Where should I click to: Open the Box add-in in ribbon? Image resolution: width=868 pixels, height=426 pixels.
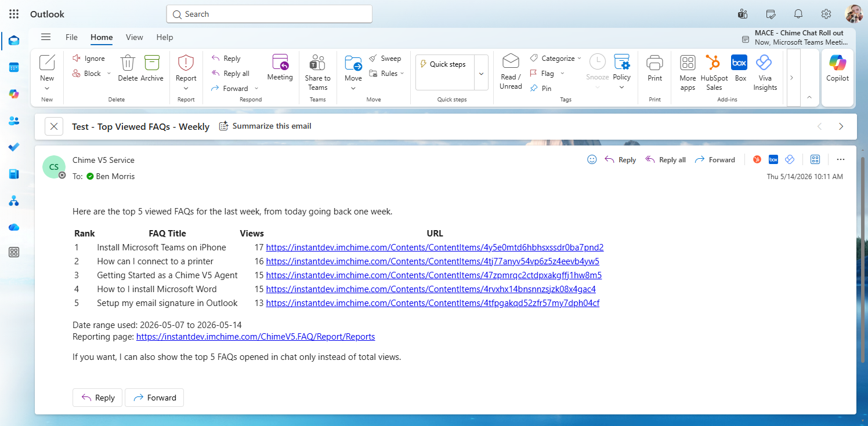tap(740, 68)
